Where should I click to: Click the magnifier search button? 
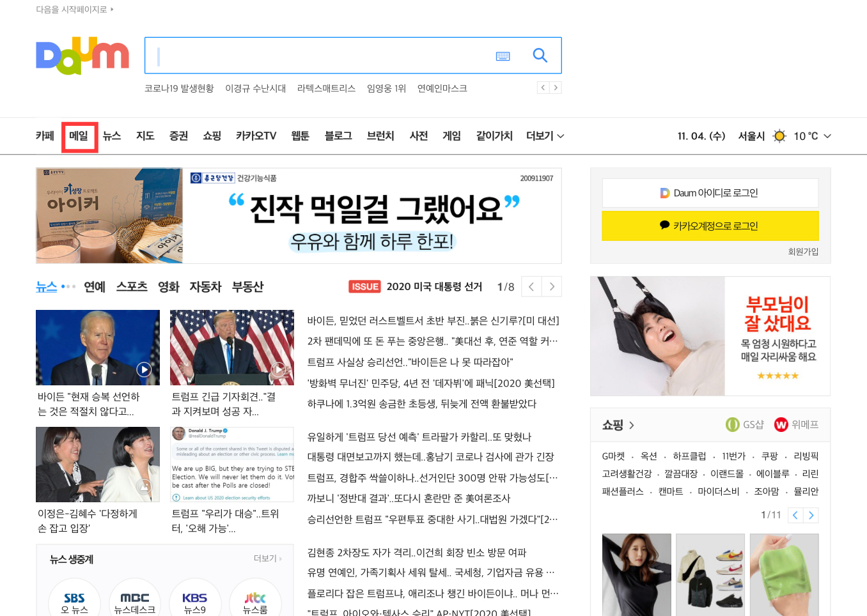tap(540, 56)
